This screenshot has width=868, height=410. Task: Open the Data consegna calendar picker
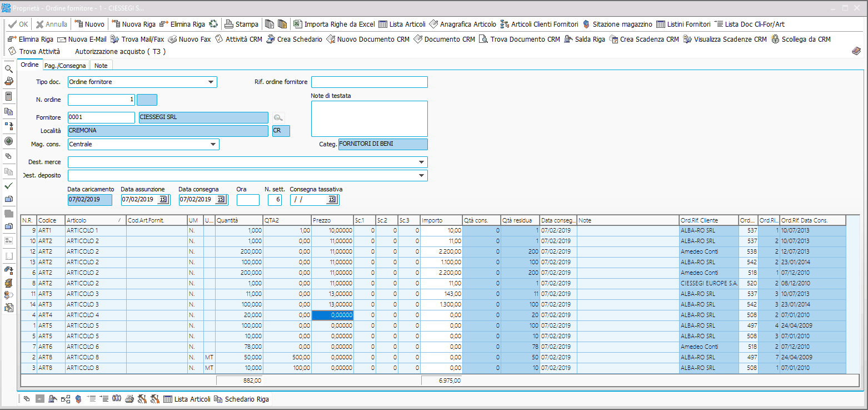(x=221, y=200)
